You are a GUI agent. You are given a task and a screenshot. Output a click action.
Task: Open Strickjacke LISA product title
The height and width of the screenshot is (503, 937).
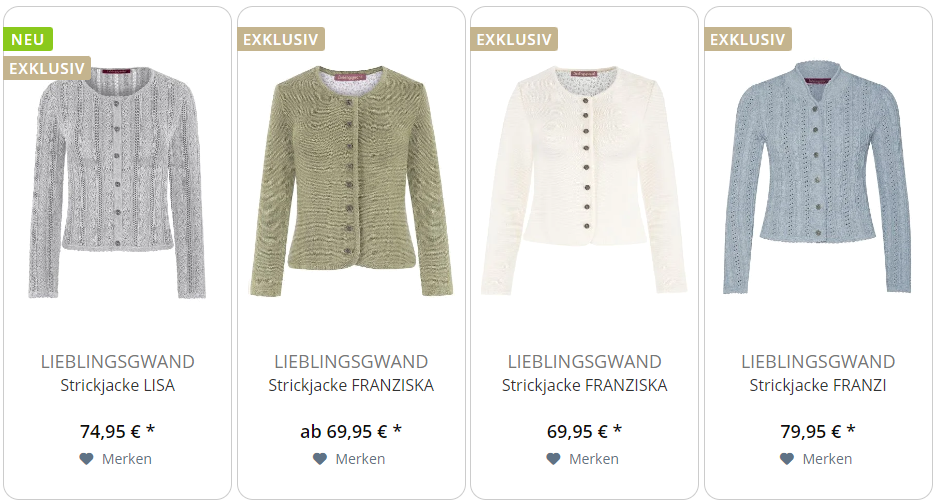pos(118,385)
